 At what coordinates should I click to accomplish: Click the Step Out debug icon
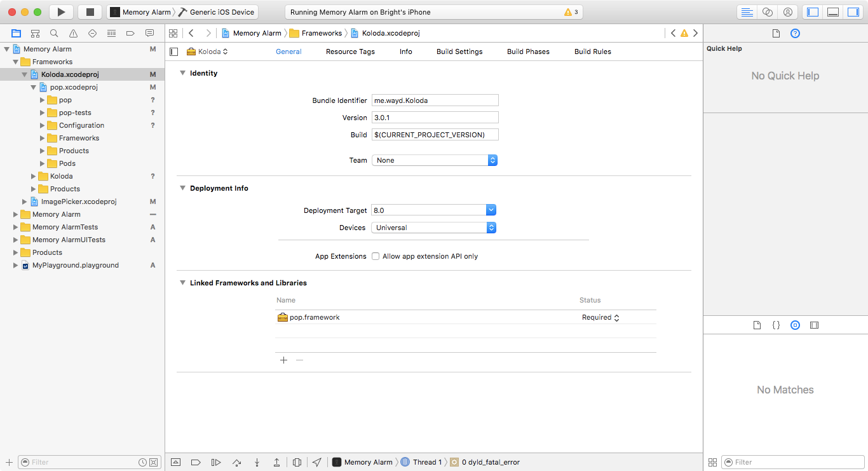[x=277, y=462]
